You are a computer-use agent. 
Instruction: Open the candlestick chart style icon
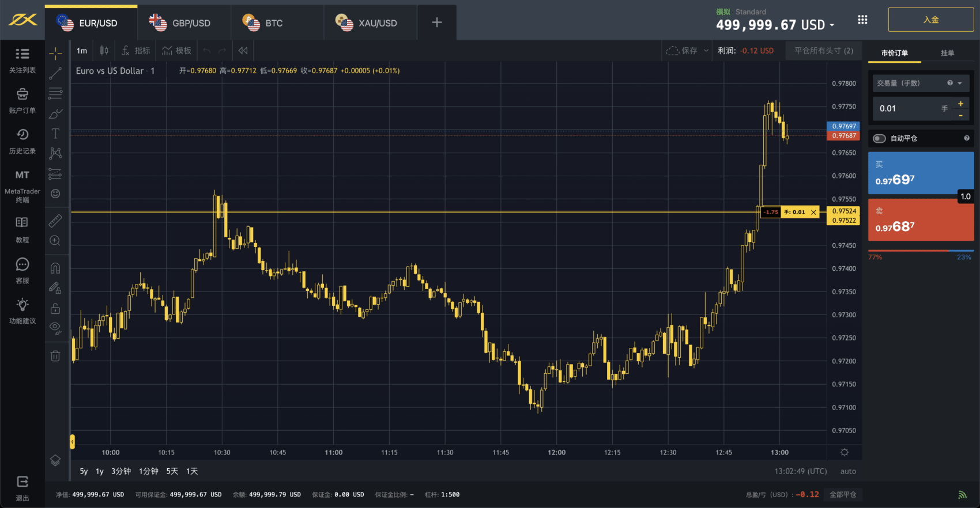tap(104, 51)
